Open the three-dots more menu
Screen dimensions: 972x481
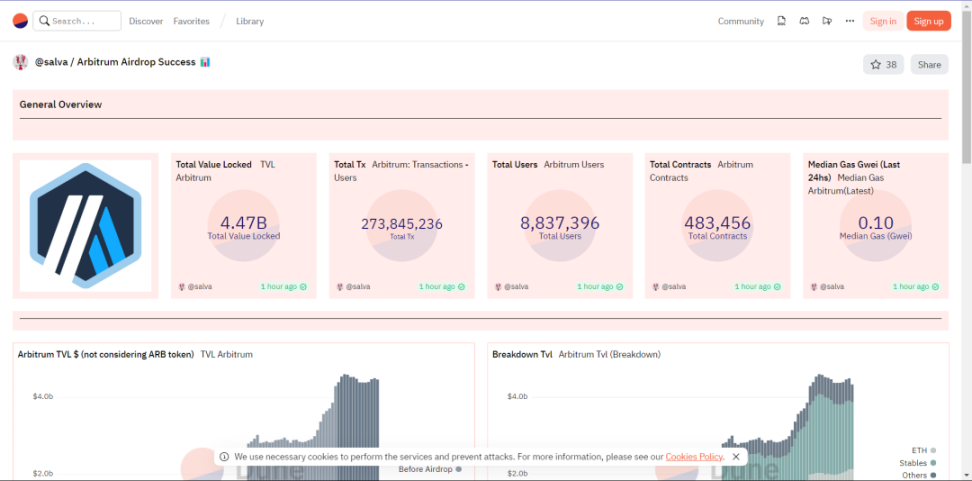pos(850,21)
